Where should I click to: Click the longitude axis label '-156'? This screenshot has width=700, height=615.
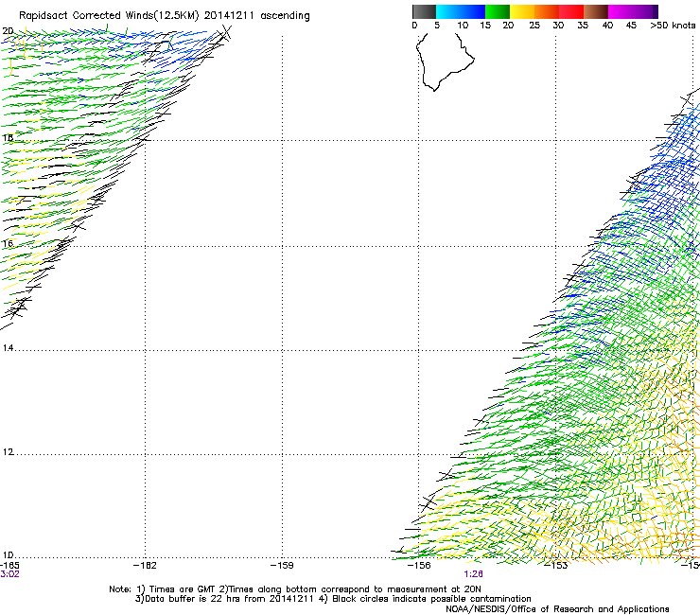[x=419, y=566]
